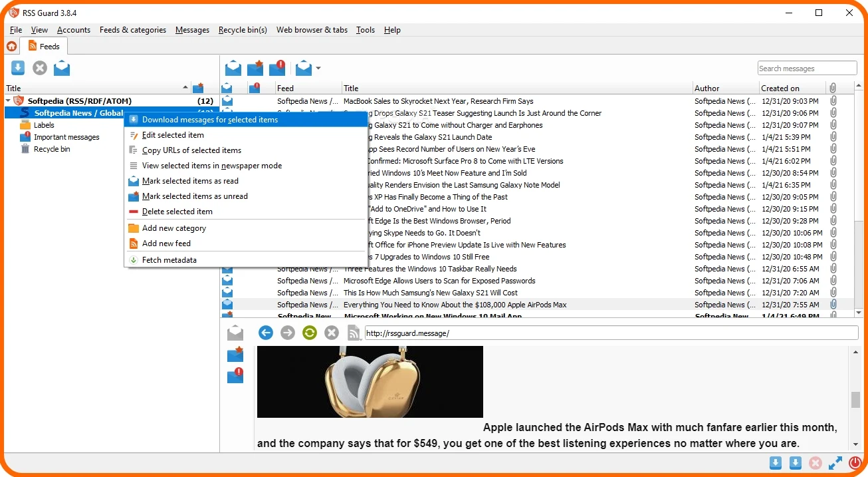Screen dimensions: 868x477
Task: Click the attachment paperclip on the MacBook Sales row
Action: click(833, 101)
